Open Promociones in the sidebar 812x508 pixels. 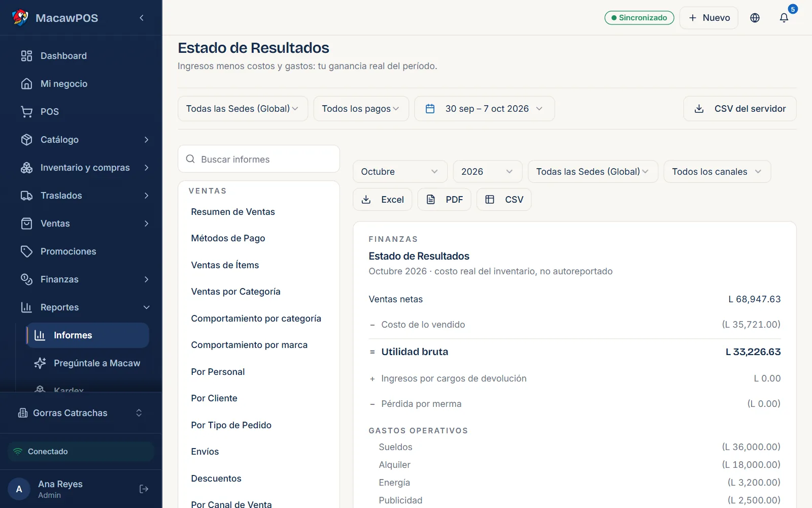[x=81, y=251]
